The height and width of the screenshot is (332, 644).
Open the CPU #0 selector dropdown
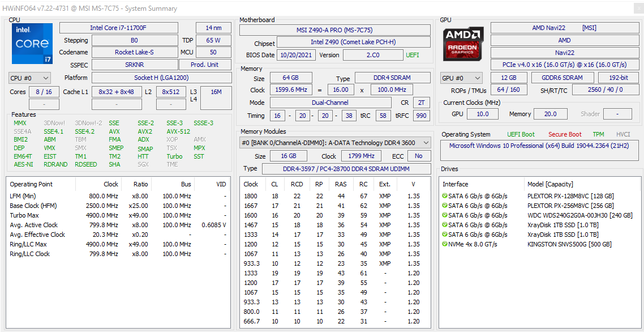29,78
